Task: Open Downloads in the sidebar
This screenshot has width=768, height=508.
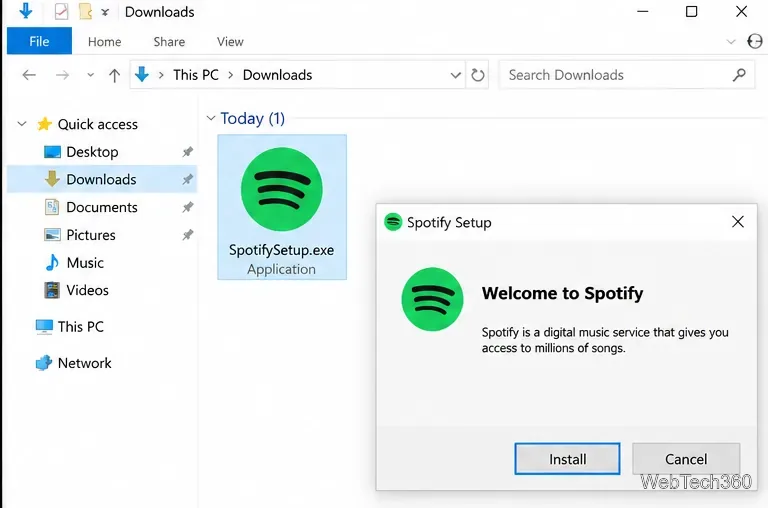Action: click(101, 179)
